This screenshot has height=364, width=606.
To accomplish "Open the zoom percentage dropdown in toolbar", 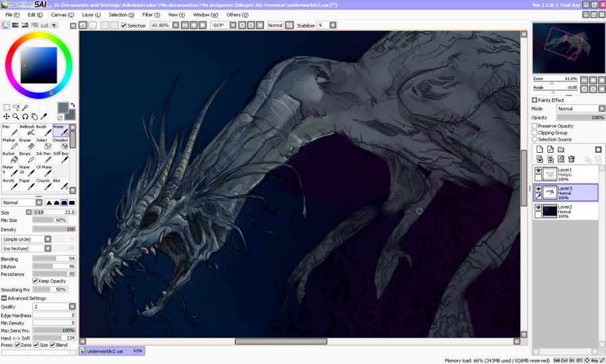I will pos(176,25).
